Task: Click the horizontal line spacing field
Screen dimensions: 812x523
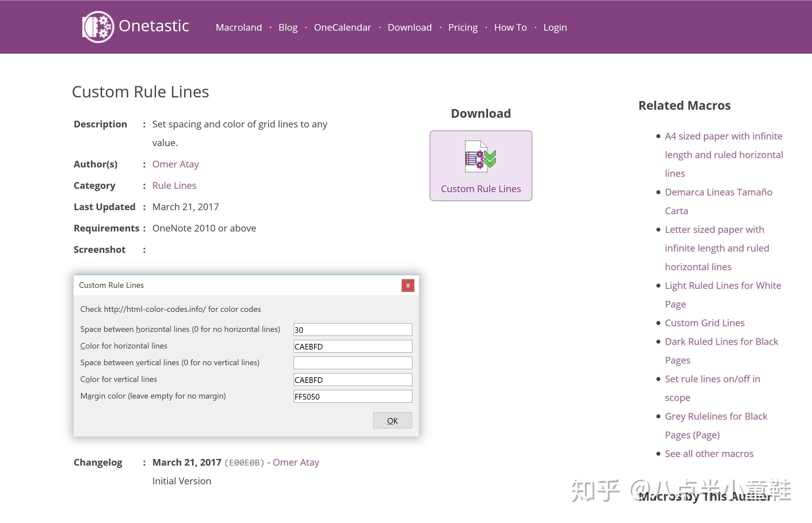Action: (352, 330)
